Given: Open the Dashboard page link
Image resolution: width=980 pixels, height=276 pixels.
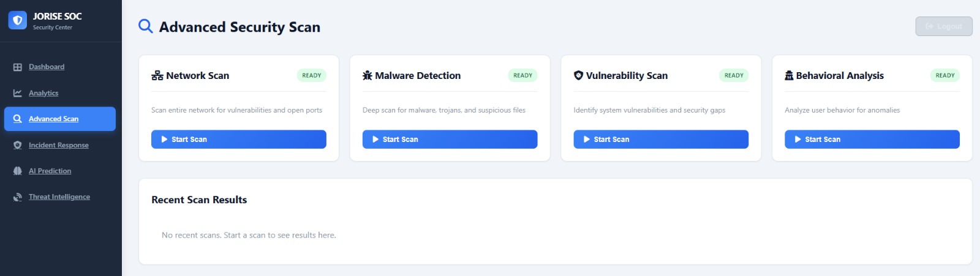Looking at the screenshot, I should (x=47, y=67).
